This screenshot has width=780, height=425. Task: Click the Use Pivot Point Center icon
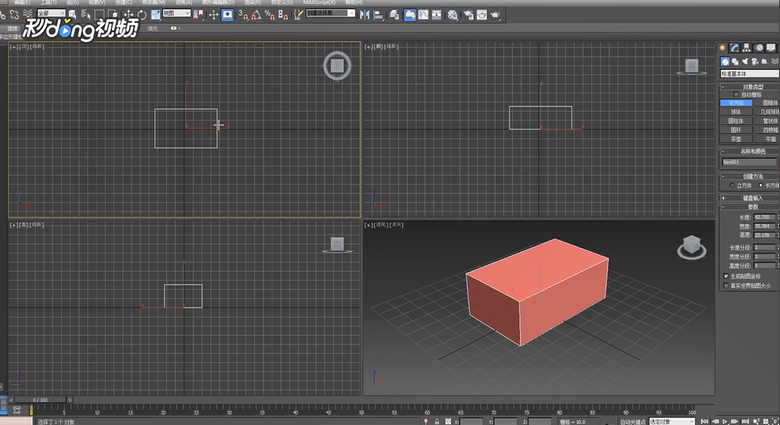pos(198,15)
